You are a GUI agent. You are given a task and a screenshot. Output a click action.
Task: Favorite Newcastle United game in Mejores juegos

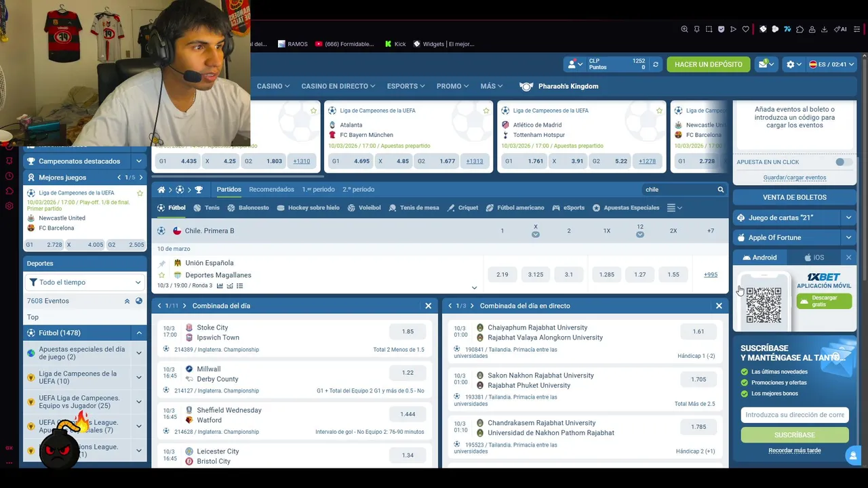[140, 193]
